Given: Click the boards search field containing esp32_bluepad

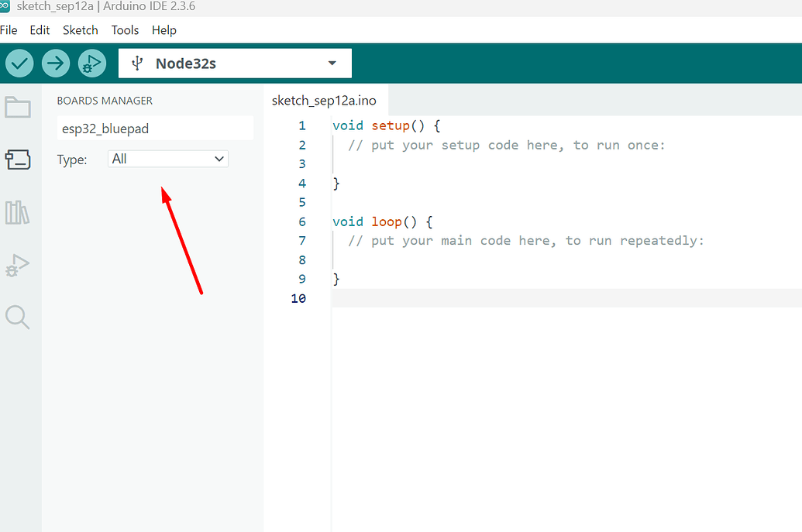Looking at the screenshot, I should pyautogui.click(x=155, y=129).
